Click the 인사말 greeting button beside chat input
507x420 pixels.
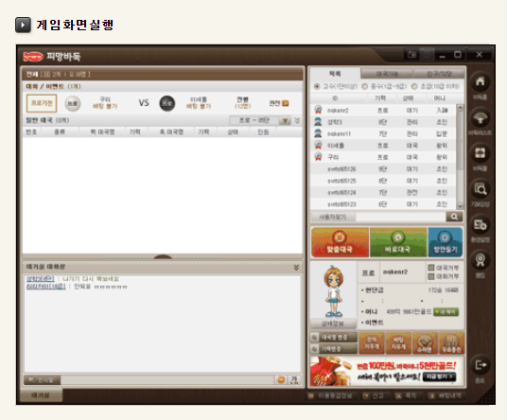point(42,379)
